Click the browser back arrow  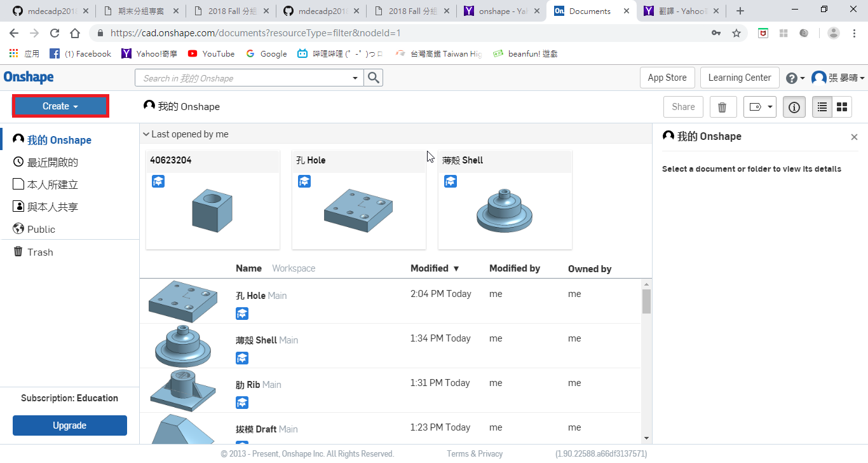(x=14, y=33)
